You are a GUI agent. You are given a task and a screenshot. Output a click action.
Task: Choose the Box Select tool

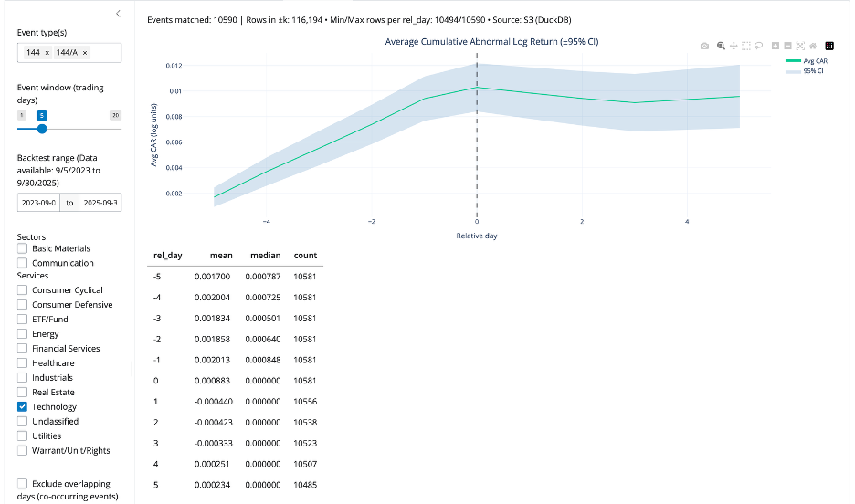click(x=746, y=46)
